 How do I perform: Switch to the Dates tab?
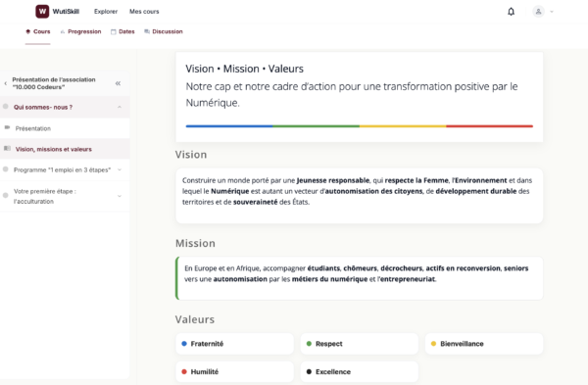(122, 31)
